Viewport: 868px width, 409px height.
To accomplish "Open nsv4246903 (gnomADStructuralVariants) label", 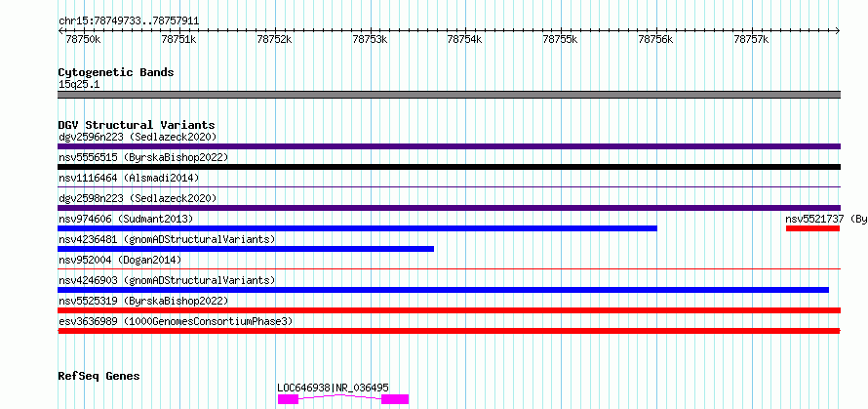I will 167,280.
